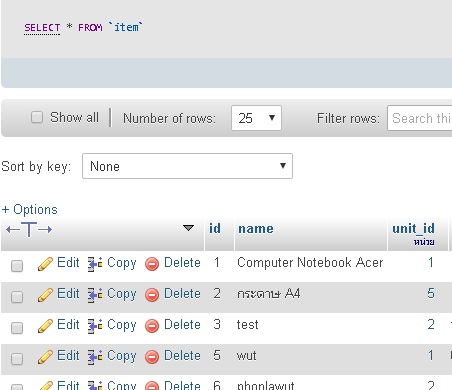Sort table by the id column header

pos(215,229)
